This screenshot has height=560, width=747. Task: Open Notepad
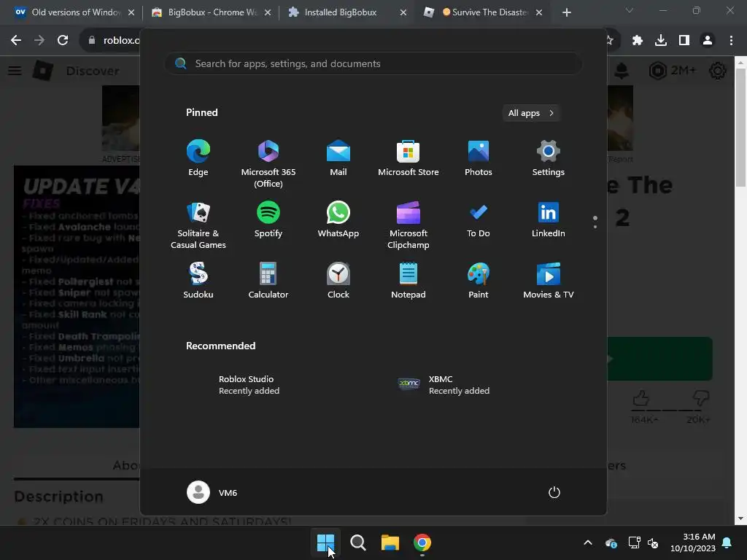click(x=409, y=281)
